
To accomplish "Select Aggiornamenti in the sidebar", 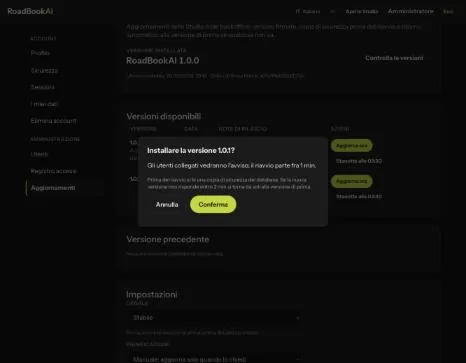I will [65, 188].
